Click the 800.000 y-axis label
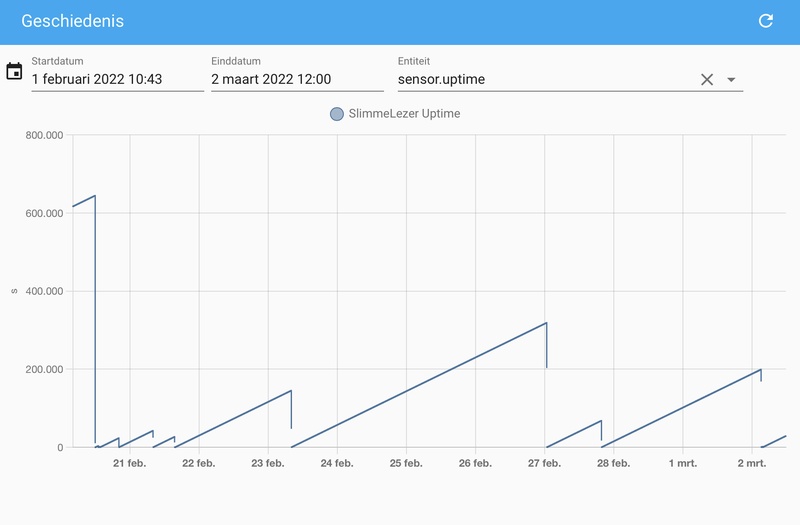Viewport: 800px width, 525px height. tap(44, 135)
